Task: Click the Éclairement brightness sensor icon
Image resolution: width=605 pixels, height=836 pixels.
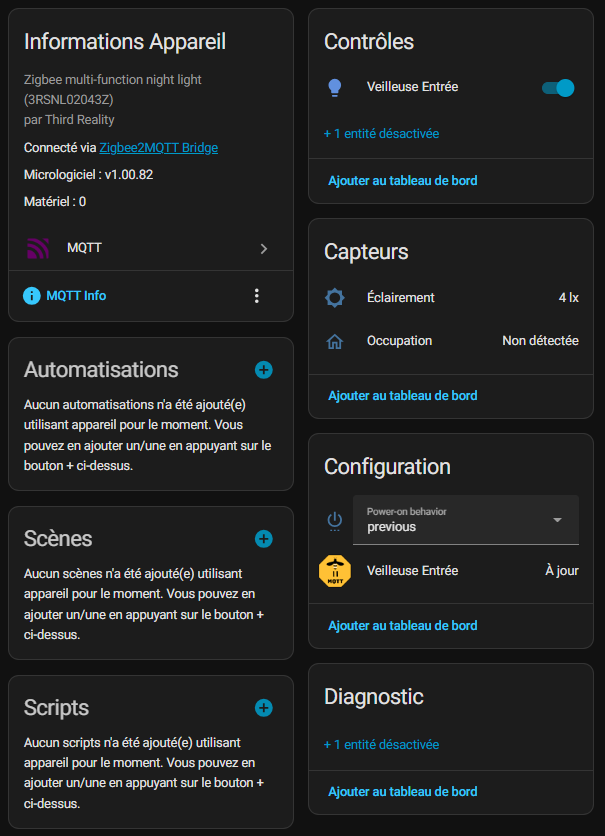Action: pos(335,298)
